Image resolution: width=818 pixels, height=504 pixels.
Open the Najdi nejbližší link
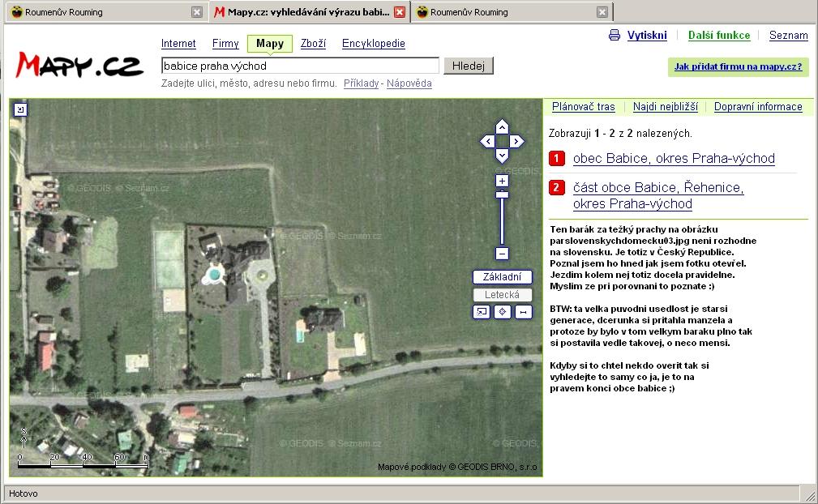665,107
